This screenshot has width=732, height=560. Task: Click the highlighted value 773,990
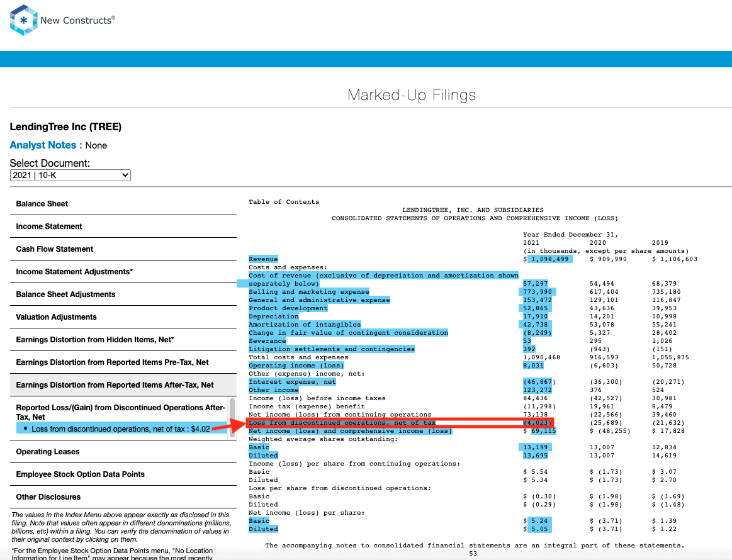pyautogui.click(x=538, y=292)
